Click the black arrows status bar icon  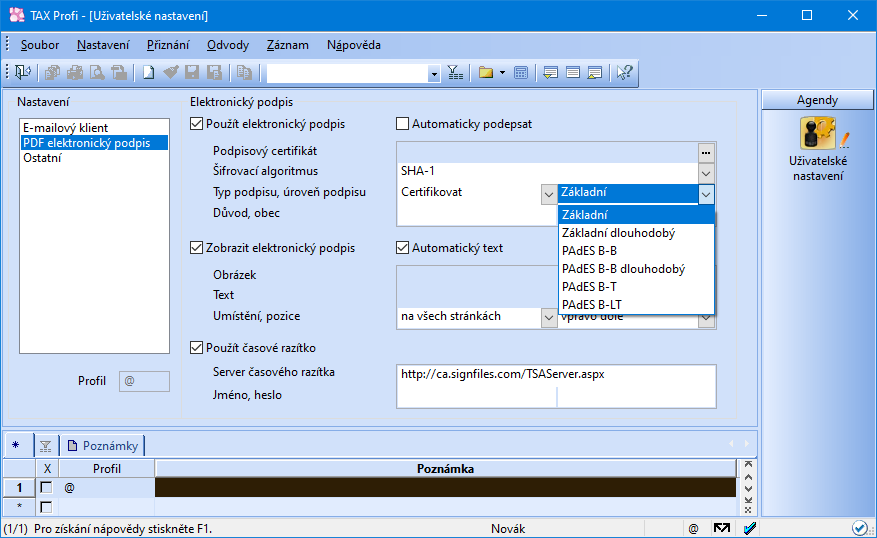[x=722, y=528]
